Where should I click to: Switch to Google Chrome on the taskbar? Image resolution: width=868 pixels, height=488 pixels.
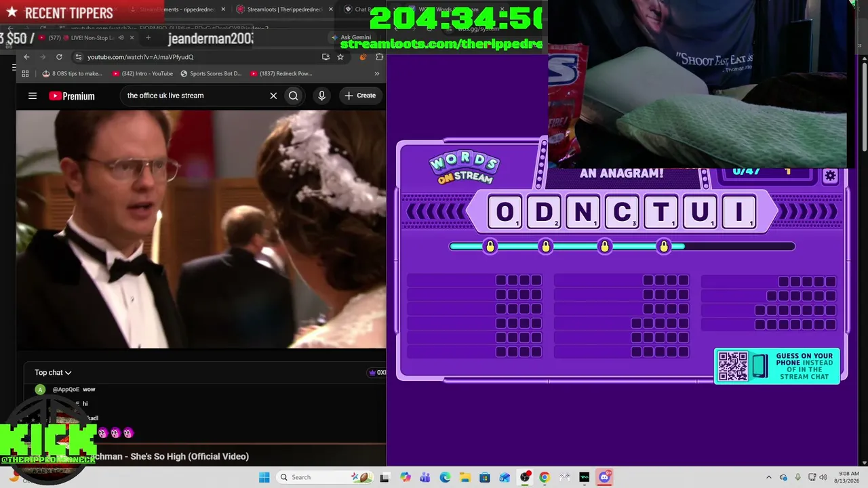(544, 477)
